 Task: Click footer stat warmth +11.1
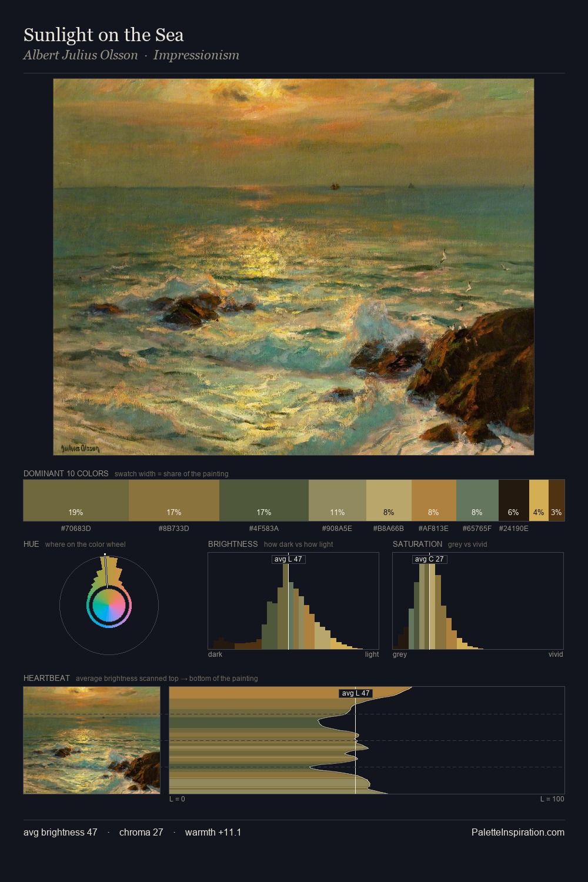(x=213, y=833)
